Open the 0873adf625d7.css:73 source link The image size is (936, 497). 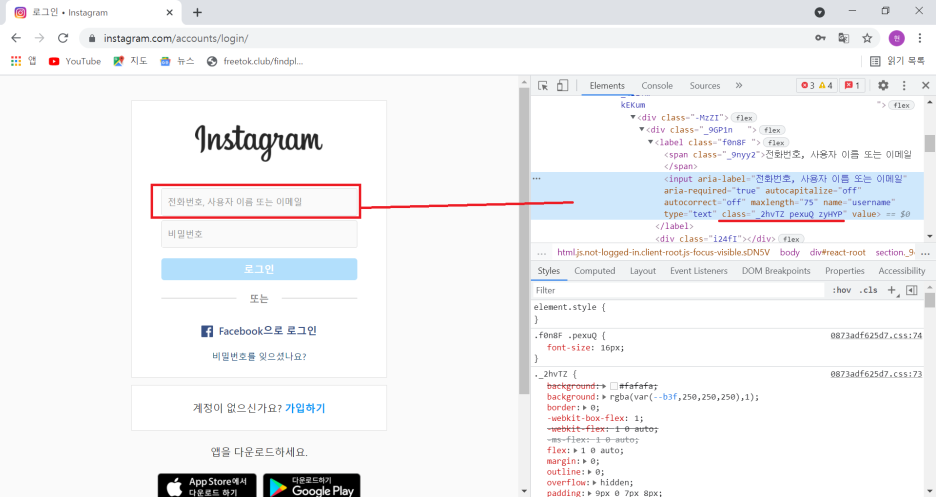(876, 374)
